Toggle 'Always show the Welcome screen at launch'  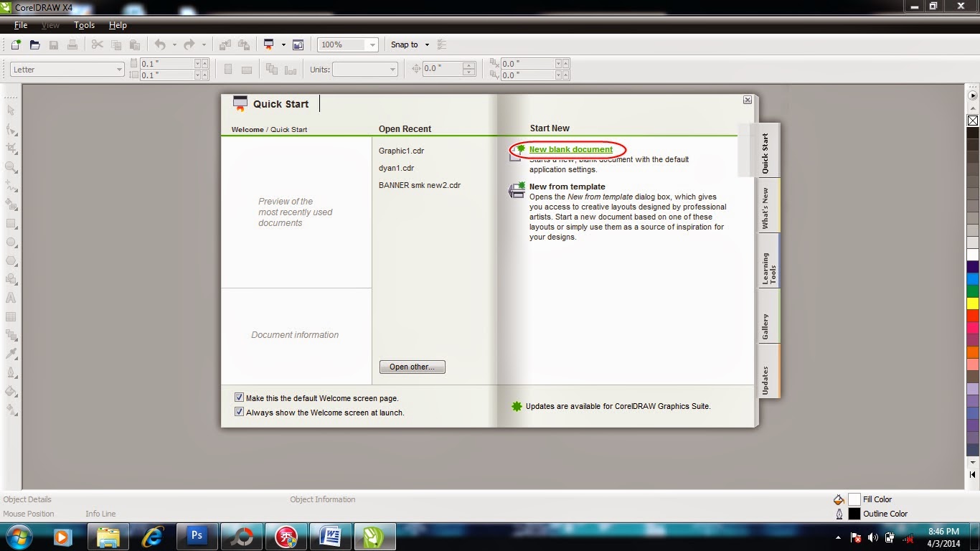coord(240,412)
